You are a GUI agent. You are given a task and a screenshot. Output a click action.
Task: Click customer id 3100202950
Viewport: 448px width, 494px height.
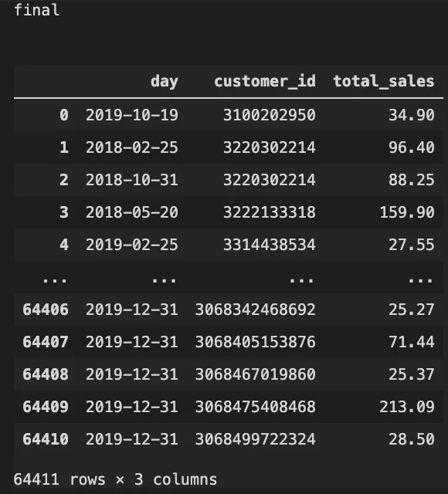click(x=270, y=115)
